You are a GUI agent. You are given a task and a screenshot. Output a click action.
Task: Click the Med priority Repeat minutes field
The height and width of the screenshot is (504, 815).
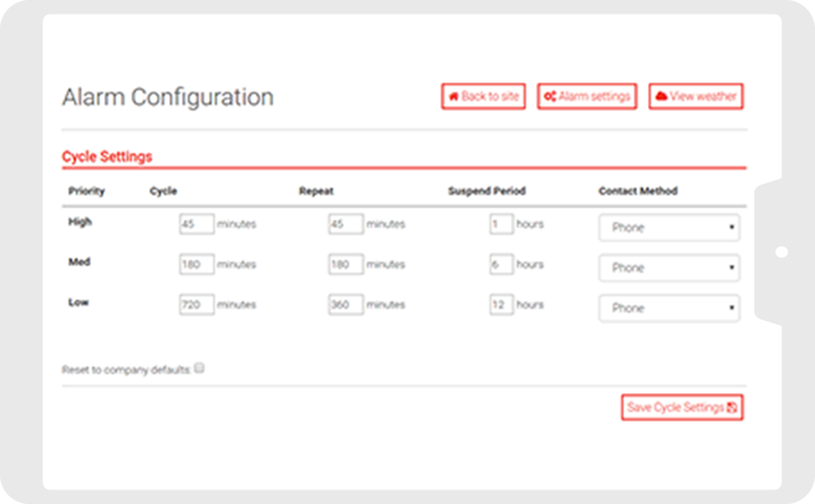(x=346, y=264)
